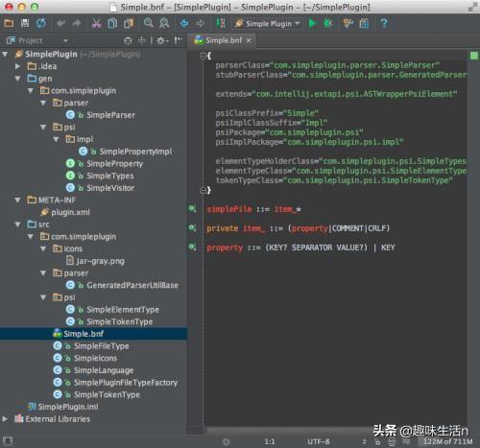The height and width of the screenshot is (448, 480).
Task: Click the Make Project icon
Action: click(x=220, y=23)
